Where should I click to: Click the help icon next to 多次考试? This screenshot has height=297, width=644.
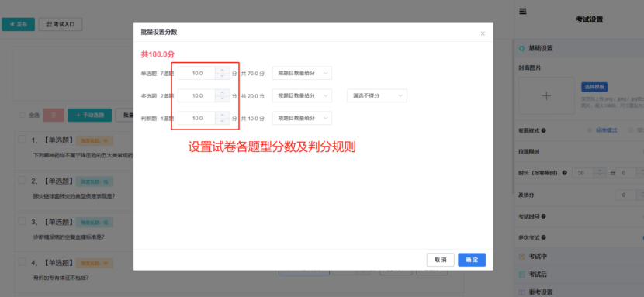pos(543,237)
